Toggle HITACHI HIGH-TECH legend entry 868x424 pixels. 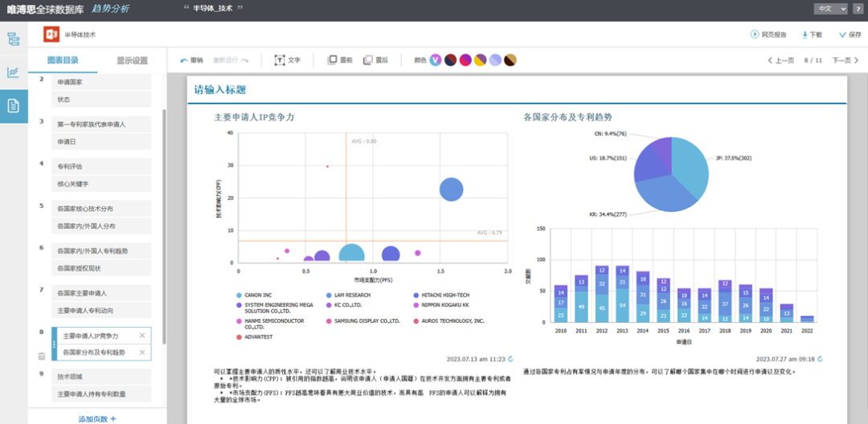click(x=442, y=296)
